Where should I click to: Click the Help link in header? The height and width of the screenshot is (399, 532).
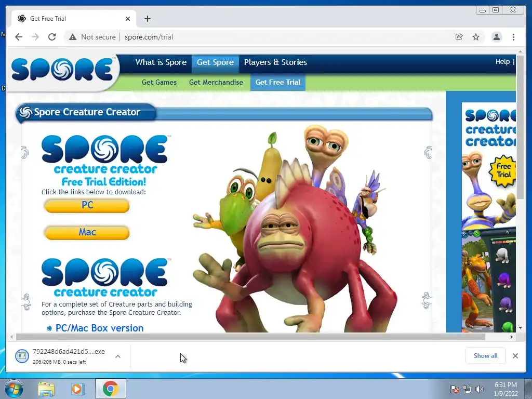502,62
